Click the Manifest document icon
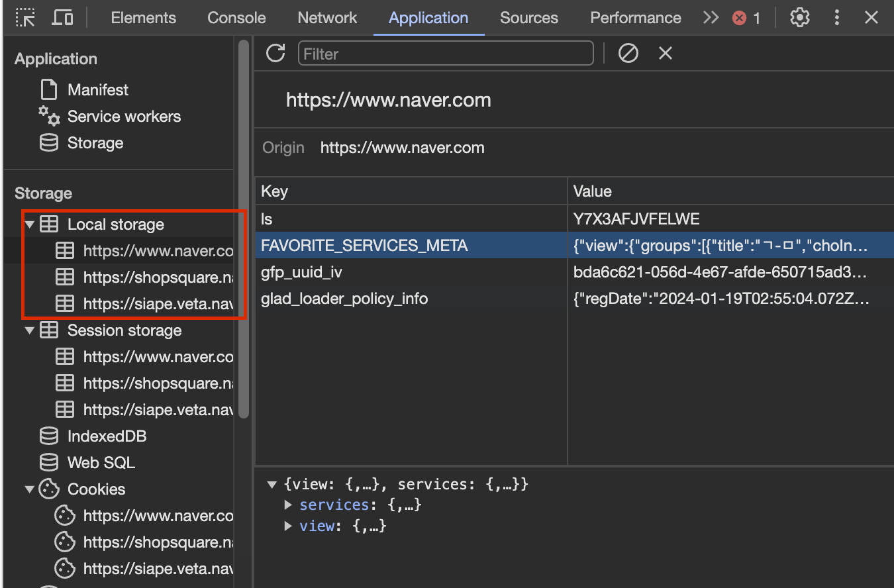Screen dimensions: 894x588 click(x=49, y=89)
